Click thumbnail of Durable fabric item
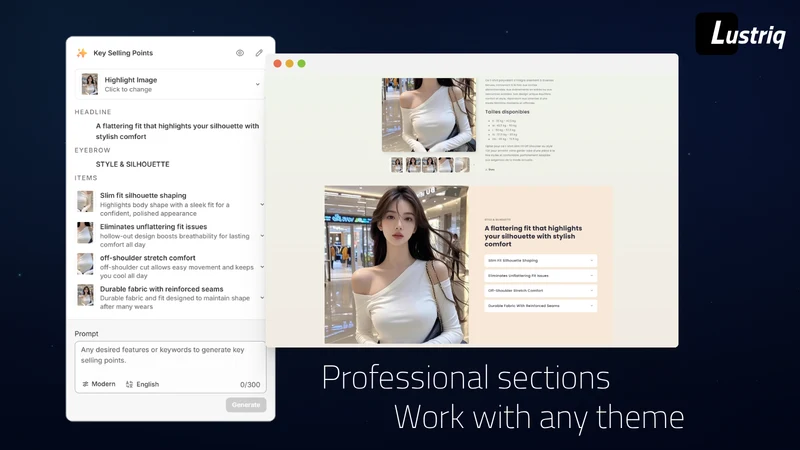The image size is (800, 450). point(85,295)
